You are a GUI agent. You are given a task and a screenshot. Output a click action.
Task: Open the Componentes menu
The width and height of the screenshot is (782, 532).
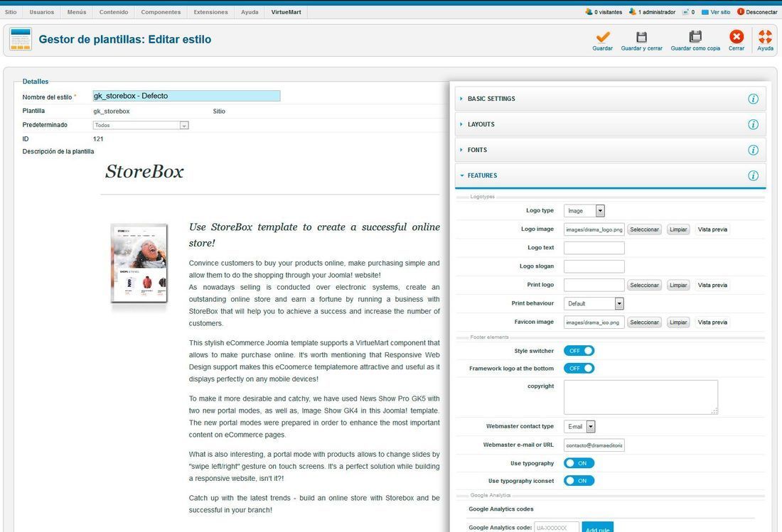(161, 12)
